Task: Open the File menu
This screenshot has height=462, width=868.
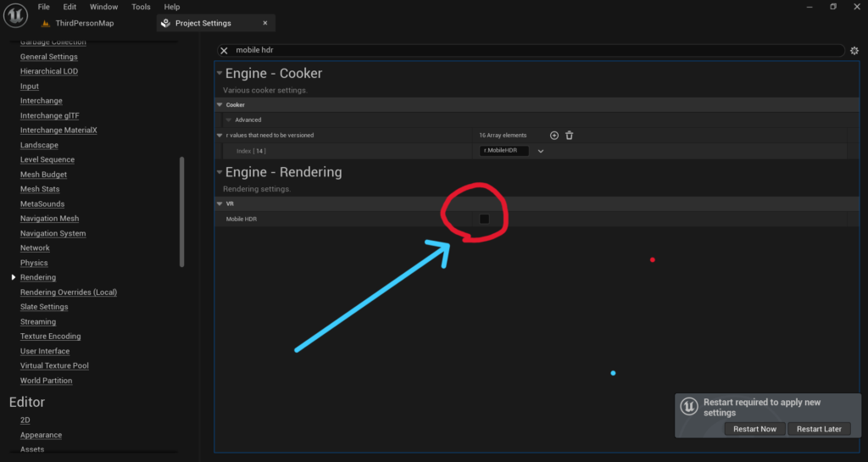Action: 44,7
